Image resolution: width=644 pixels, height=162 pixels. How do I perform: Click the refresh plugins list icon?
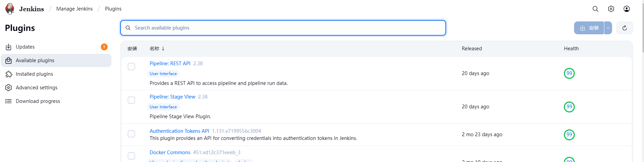[624, 28]
